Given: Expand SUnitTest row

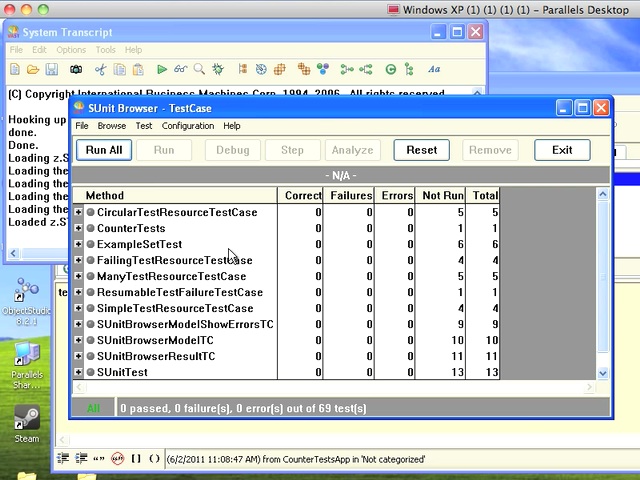Looking at the screenshot, I should pos(78,372).
